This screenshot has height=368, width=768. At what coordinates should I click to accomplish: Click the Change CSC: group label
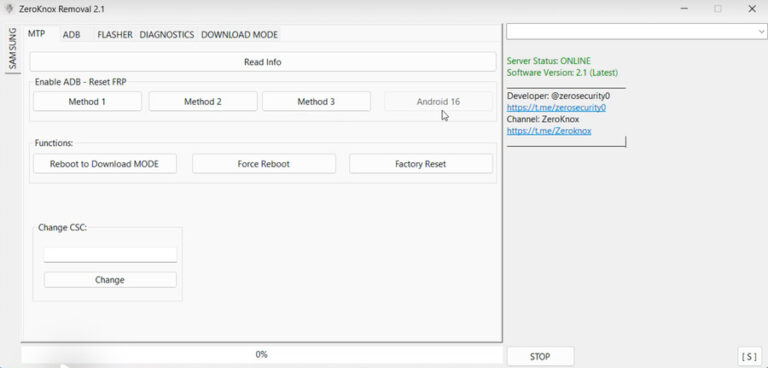[62, 227]
